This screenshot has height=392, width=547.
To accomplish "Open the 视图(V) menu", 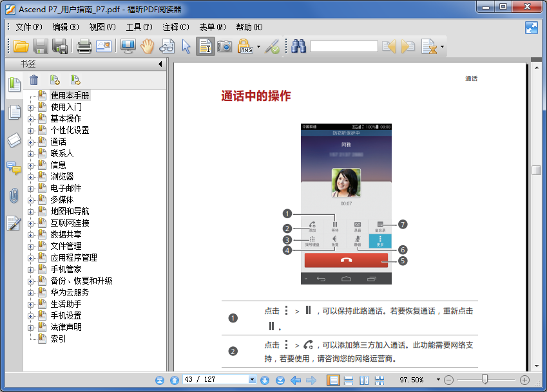I will 102,27.
